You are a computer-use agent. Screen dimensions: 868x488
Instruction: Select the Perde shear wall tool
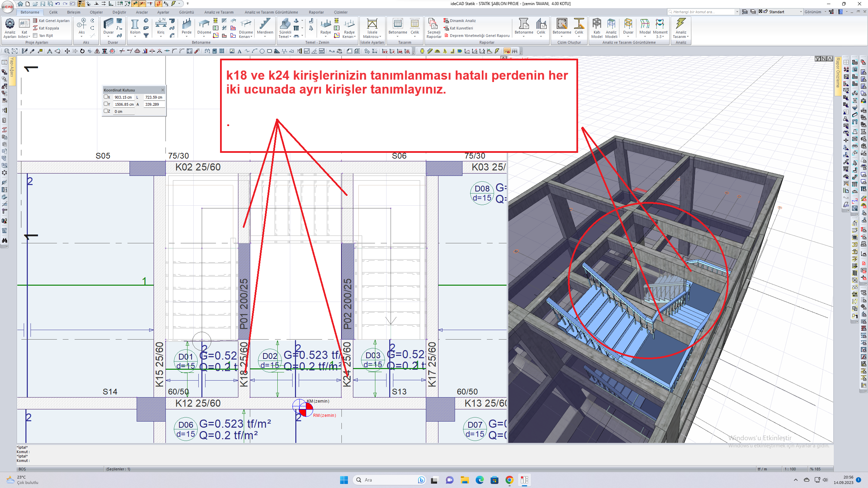[x=186, y=27]
